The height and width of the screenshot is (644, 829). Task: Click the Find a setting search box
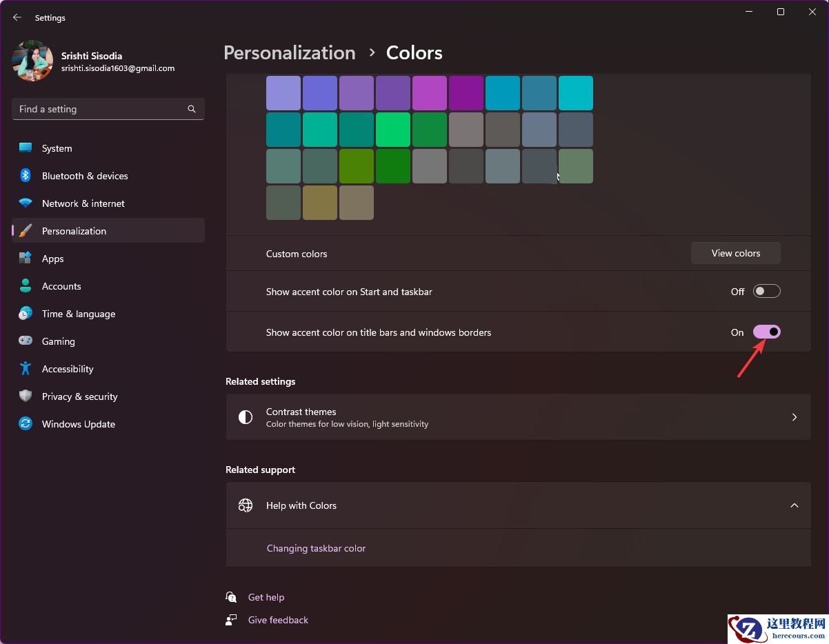(108, 109)
